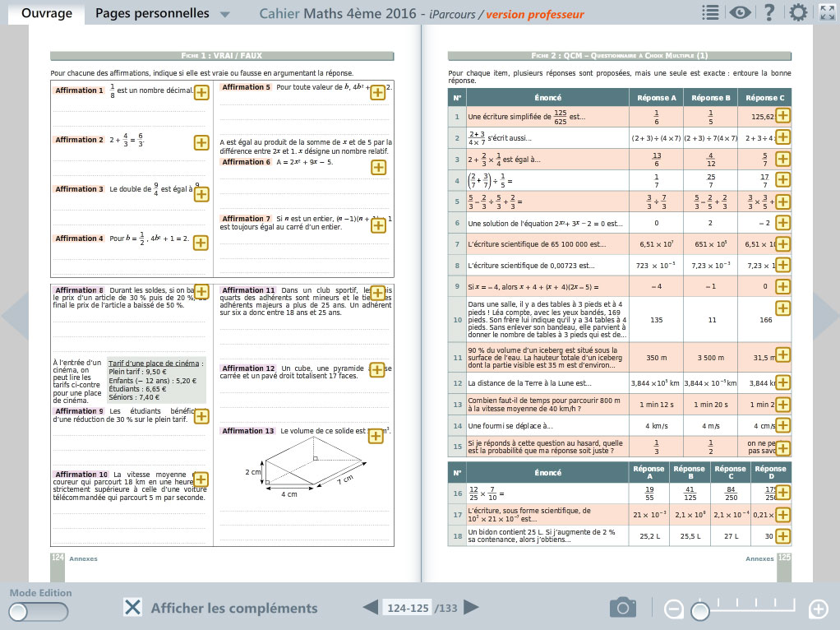The width and height of the screenshot is (840, 630).
Task: Open the plus complement for QCM row 18
Action: click(782, 535)
